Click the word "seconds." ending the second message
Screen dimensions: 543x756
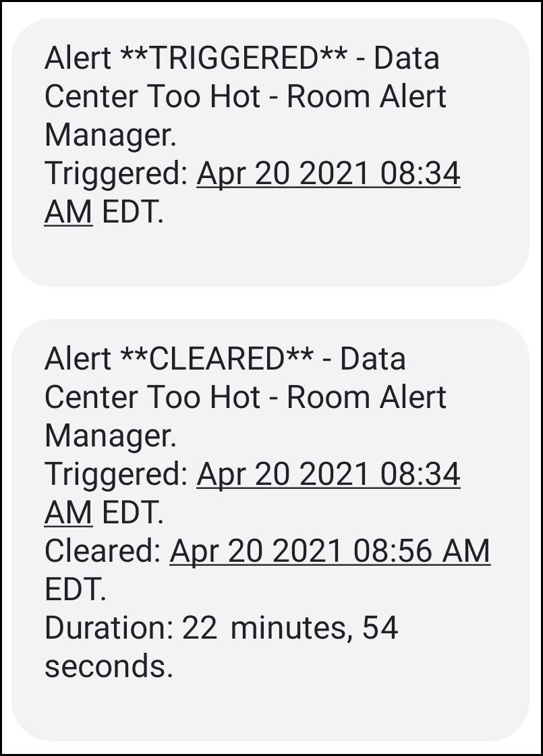(109, 667)
